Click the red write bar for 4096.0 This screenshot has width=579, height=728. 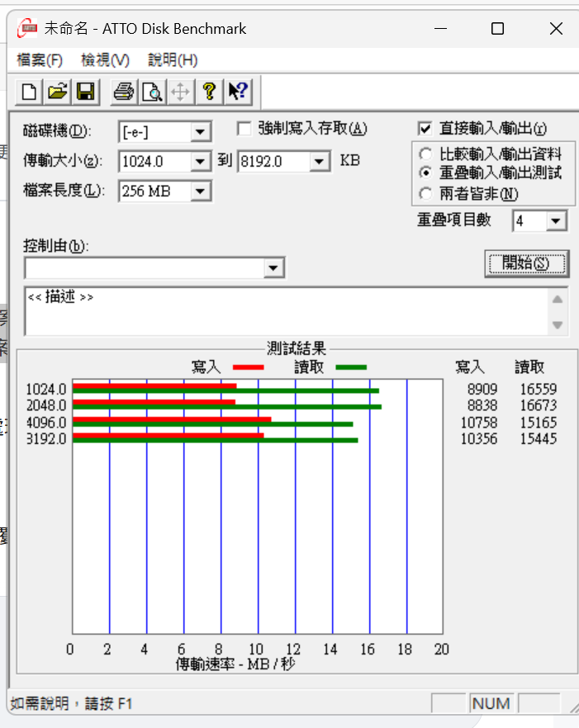[x=172, y=419]
